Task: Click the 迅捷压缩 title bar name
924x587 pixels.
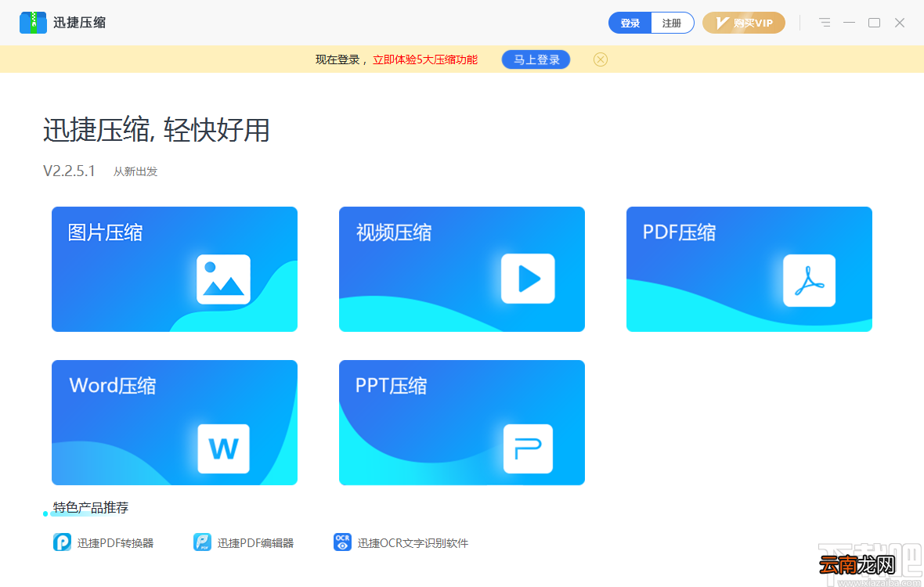Action: [x=80, y=23]
